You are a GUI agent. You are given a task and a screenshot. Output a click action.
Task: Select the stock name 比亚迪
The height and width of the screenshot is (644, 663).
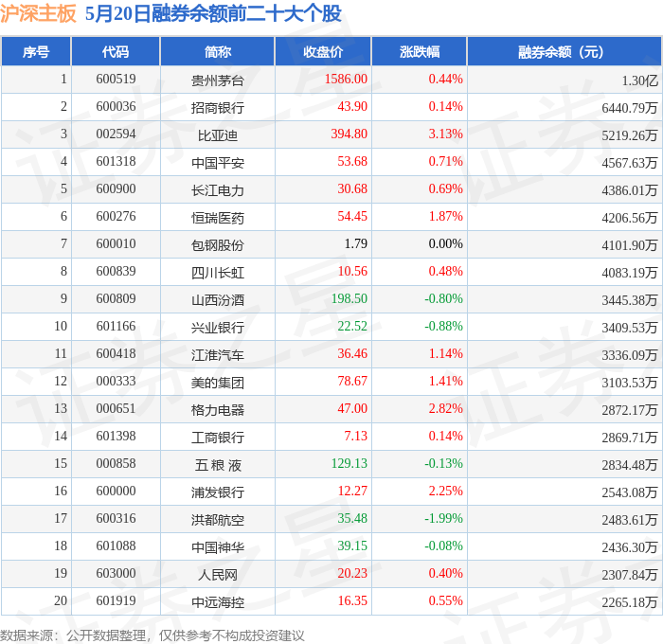pos(217,135)
